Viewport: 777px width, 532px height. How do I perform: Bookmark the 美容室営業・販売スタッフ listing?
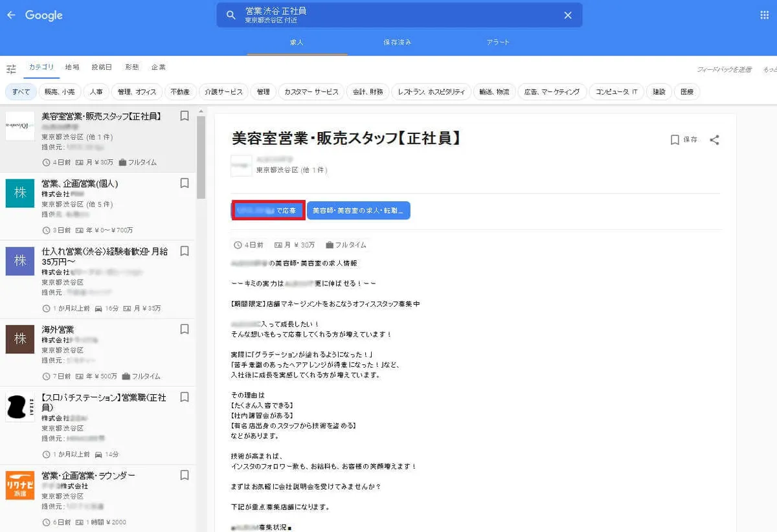coord(185,116)
